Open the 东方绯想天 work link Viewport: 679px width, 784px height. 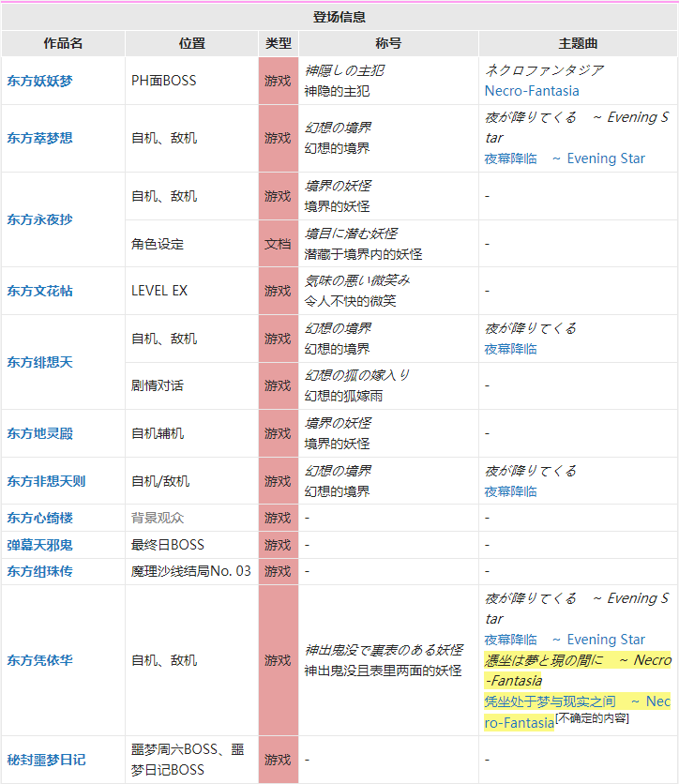39,362
